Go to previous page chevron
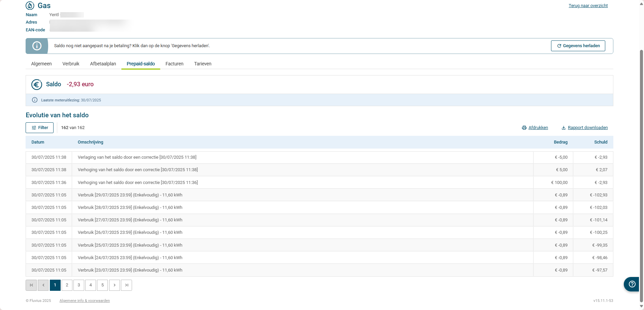 pos(43,285)
